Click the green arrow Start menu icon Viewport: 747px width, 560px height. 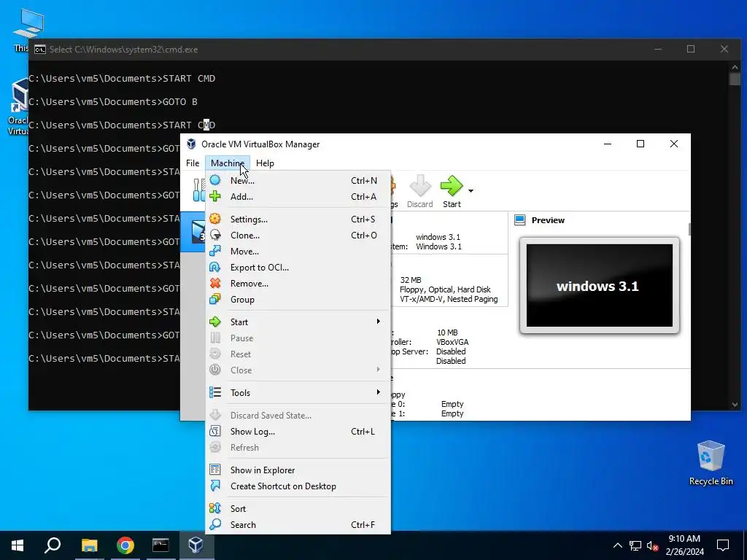215,322
